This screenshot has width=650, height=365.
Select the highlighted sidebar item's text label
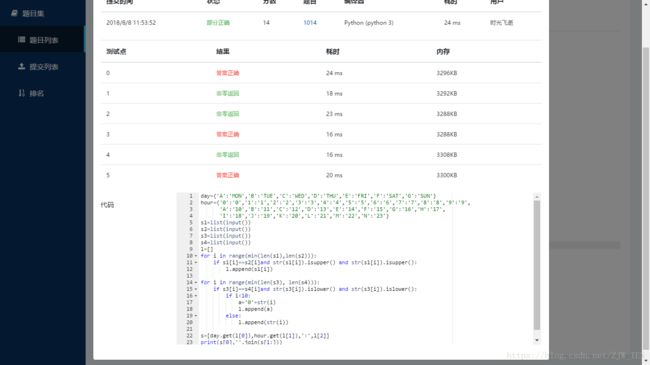(x=44, y=40)
